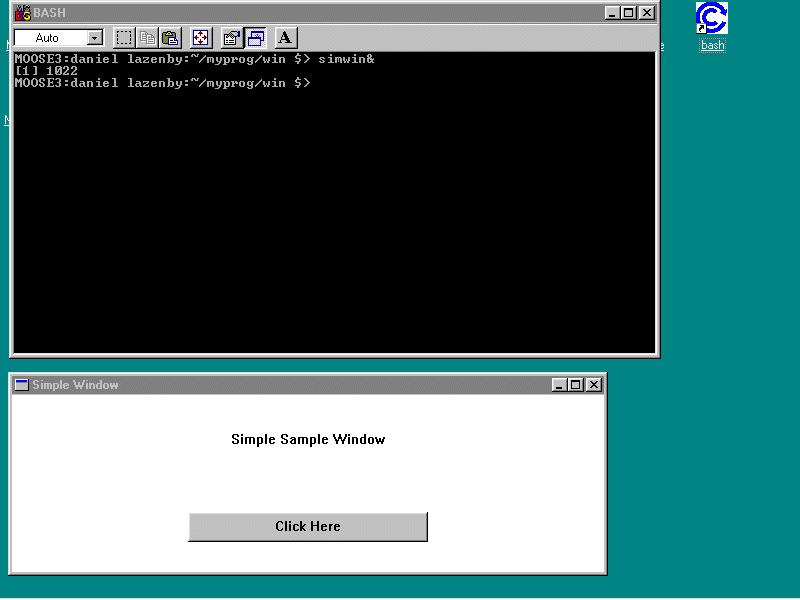Open the Properties toolbar icon

(231, 38)
